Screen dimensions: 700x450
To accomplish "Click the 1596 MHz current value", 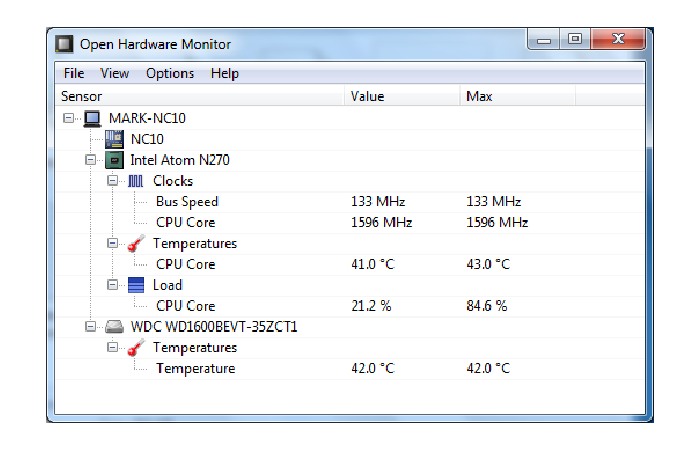I will [x=381, y=222].
